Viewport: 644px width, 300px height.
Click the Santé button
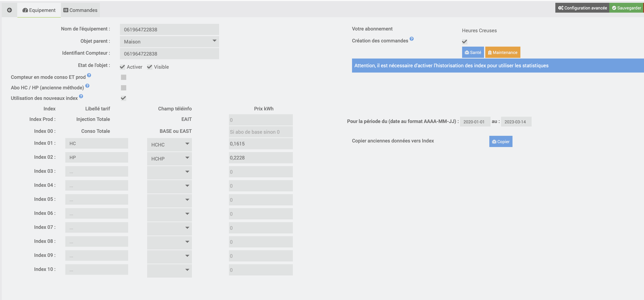pos(473,52)
